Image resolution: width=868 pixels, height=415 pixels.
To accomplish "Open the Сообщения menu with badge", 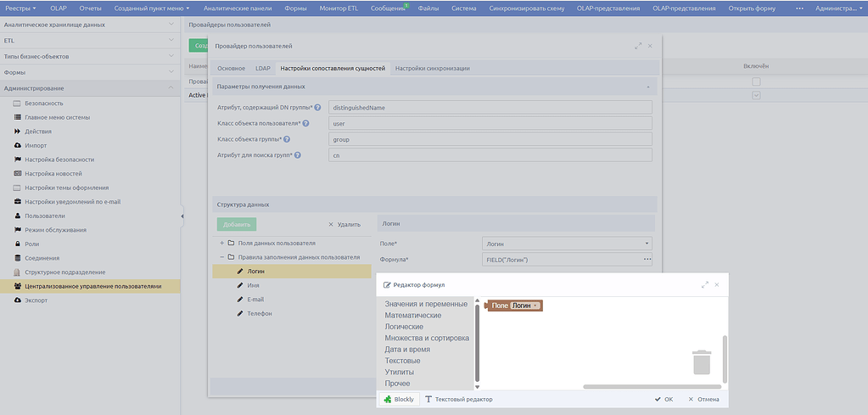I will click(x=389, y=8).
